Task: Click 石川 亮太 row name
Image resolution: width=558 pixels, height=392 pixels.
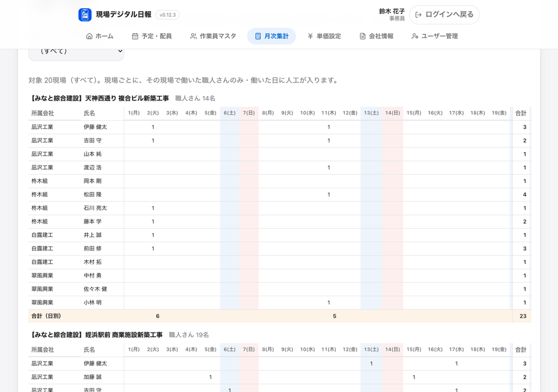Action: 95,208
